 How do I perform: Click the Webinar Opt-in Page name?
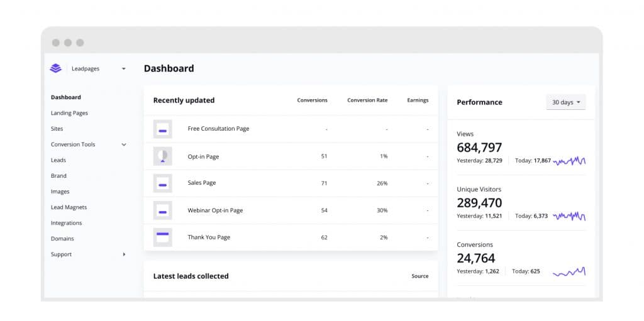click(215, 210)
